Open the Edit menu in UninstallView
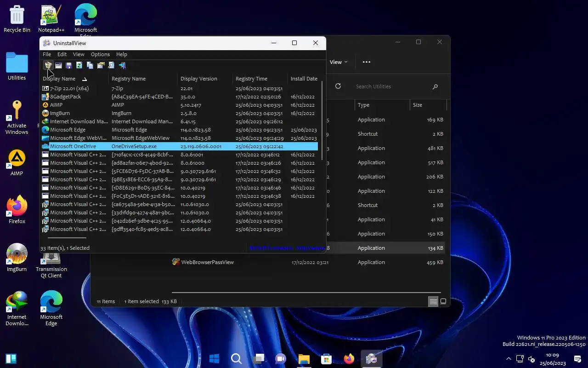588x368 pixels. (62, 54)
